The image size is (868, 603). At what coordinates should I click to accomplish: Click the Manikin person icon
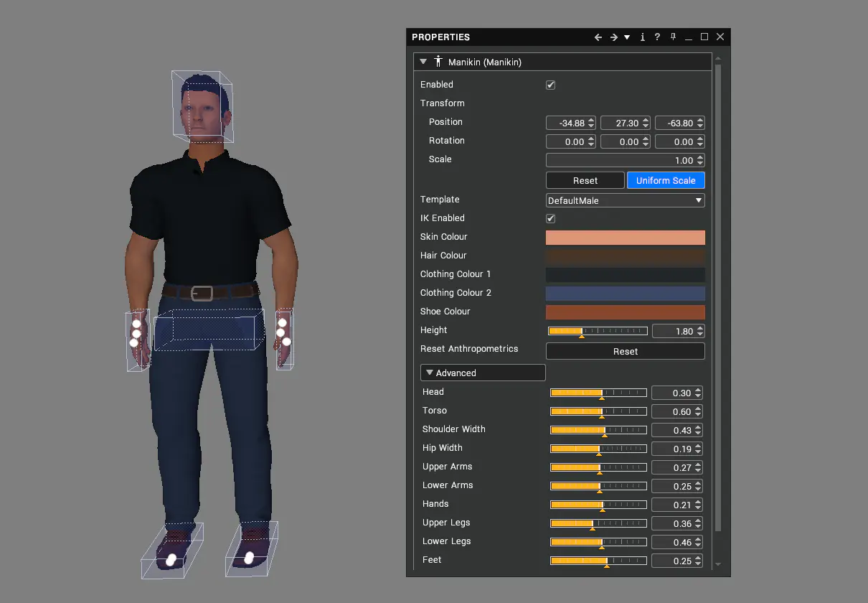(x=438, y=62)
